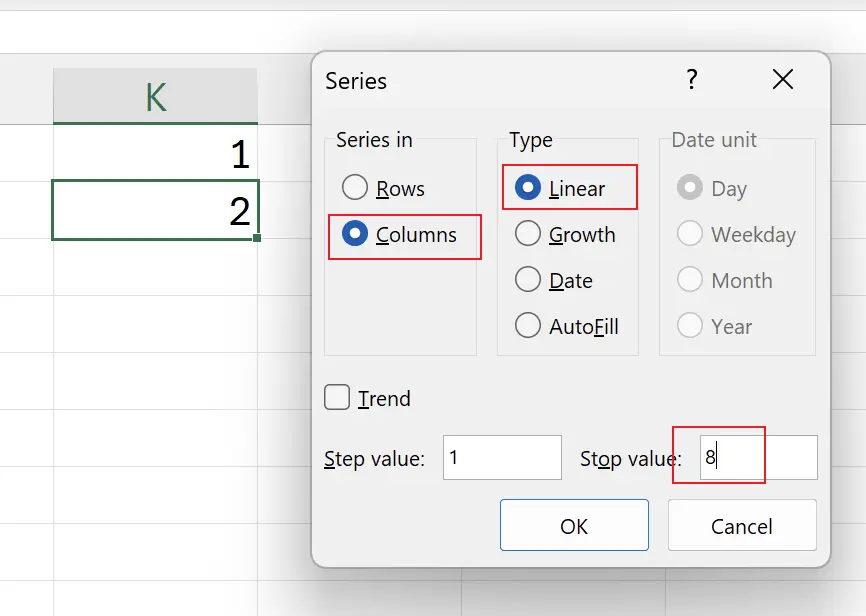
Task: Open the dialog help question mark
Action: pyautogui.click(x=691, y=80)
